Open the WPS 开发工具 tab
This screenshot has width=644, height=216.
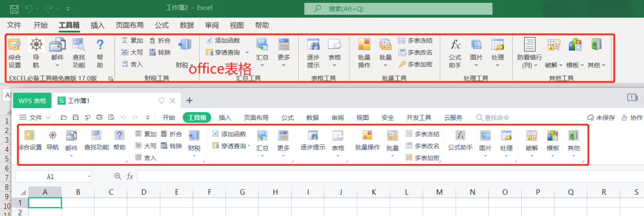(419, 118)
